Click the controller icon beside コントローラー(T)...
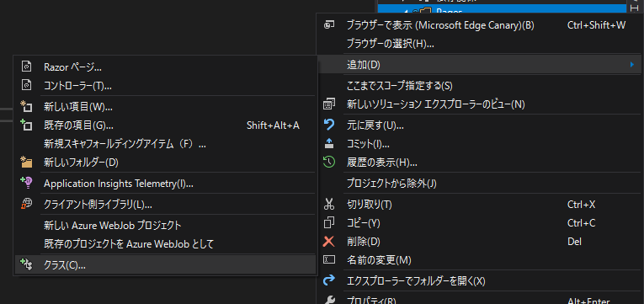Screen dimensions: 644x304 26,85
